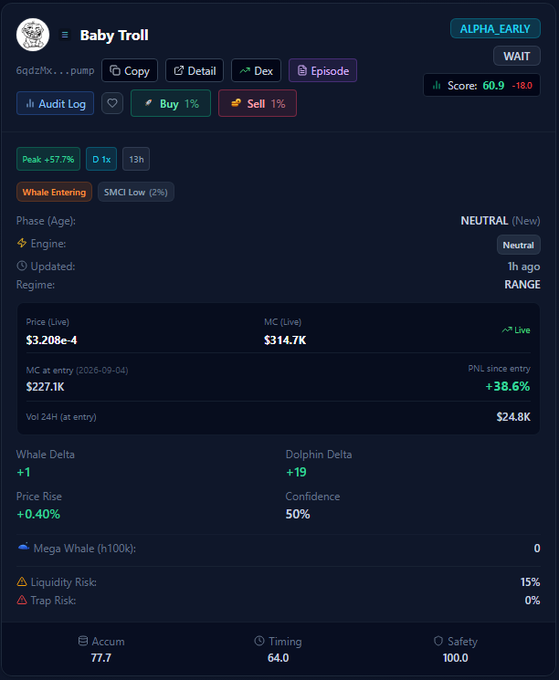Click the lightning Engine icon
The image size is (559, 680).
pos(22,243)
